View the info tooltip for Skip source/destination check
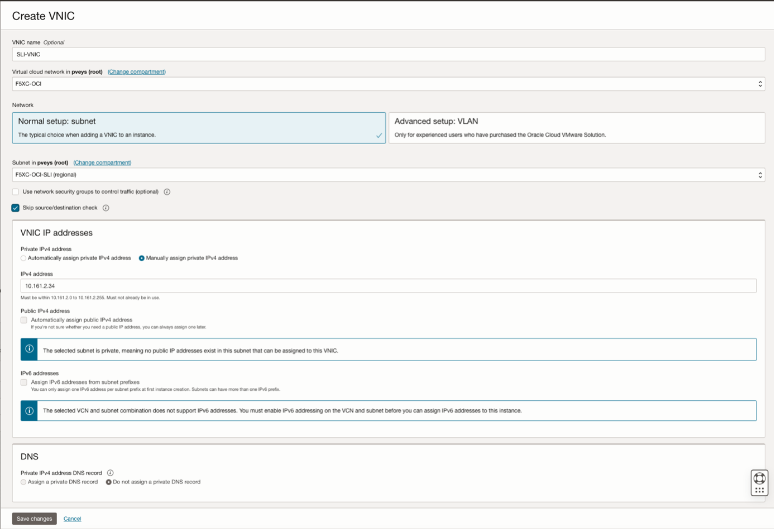Viewport: 776px width, 532px height. (106, 208)
